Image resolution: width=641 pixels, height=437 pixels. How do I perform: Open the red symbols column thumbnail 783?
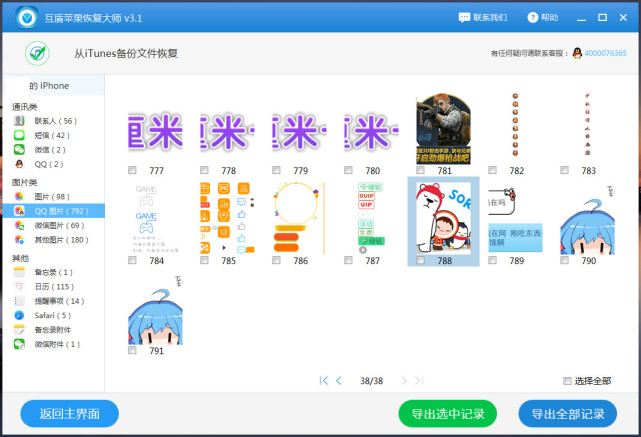pos(587,124)
